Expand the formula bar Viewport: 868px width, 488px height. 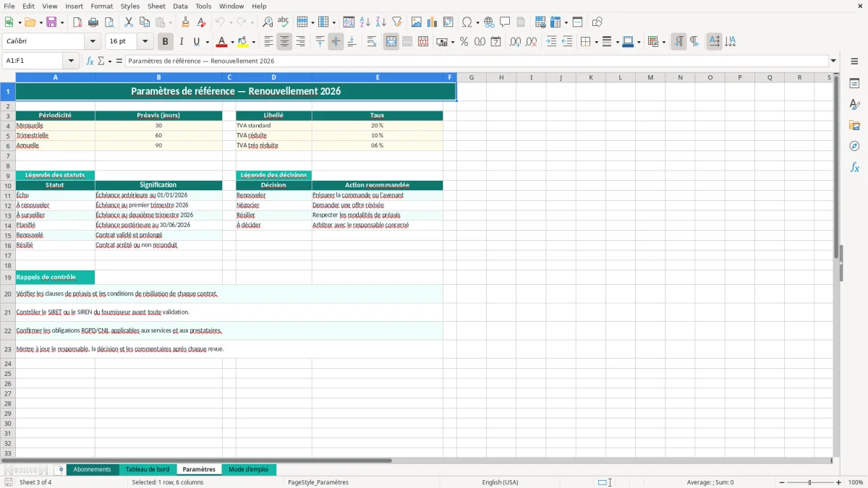point(833,61)
